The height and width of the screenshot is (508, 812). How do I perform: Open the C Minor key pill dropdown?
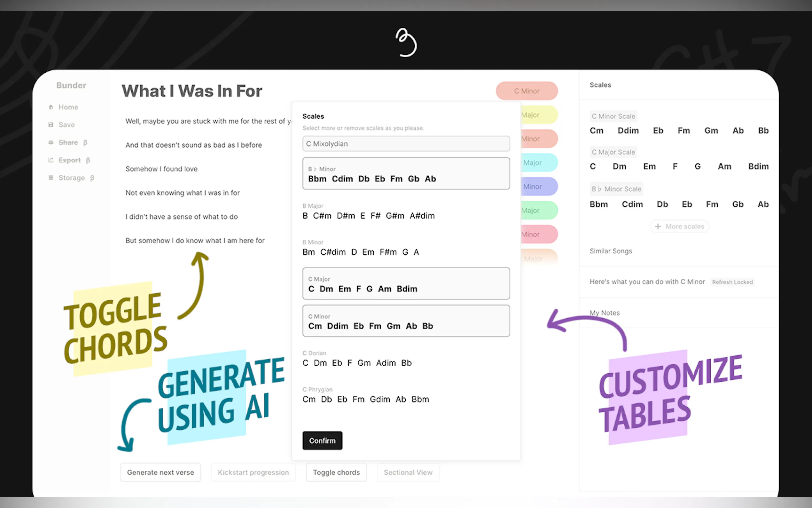pyautogui.click(x=526, y=91)
